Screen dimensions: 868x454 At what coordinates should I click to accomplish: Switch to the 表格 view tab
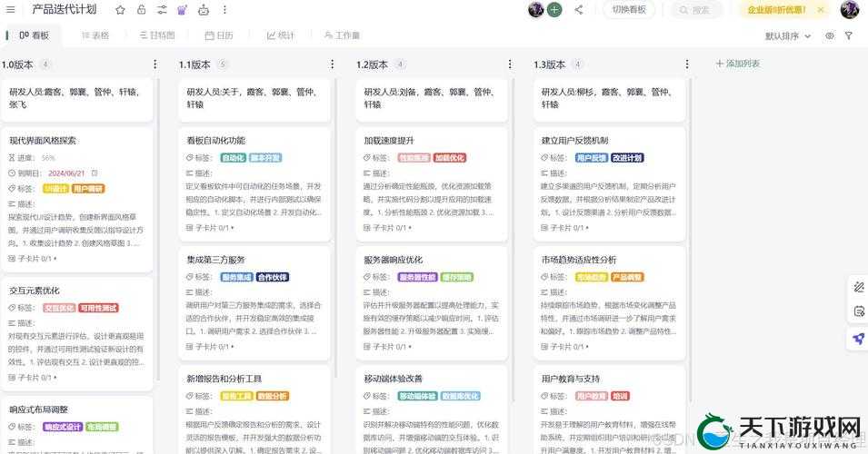tap(95, 35)
